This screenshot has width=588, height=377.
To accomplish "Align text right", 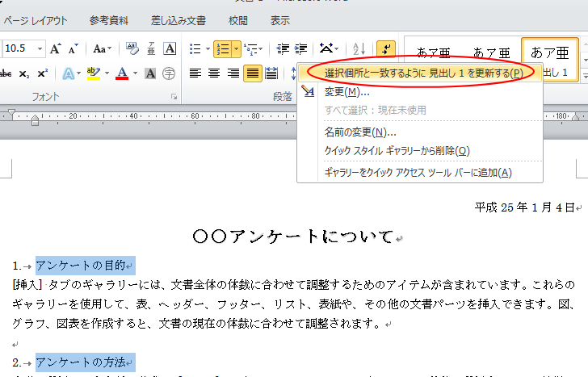I will 233,73.
